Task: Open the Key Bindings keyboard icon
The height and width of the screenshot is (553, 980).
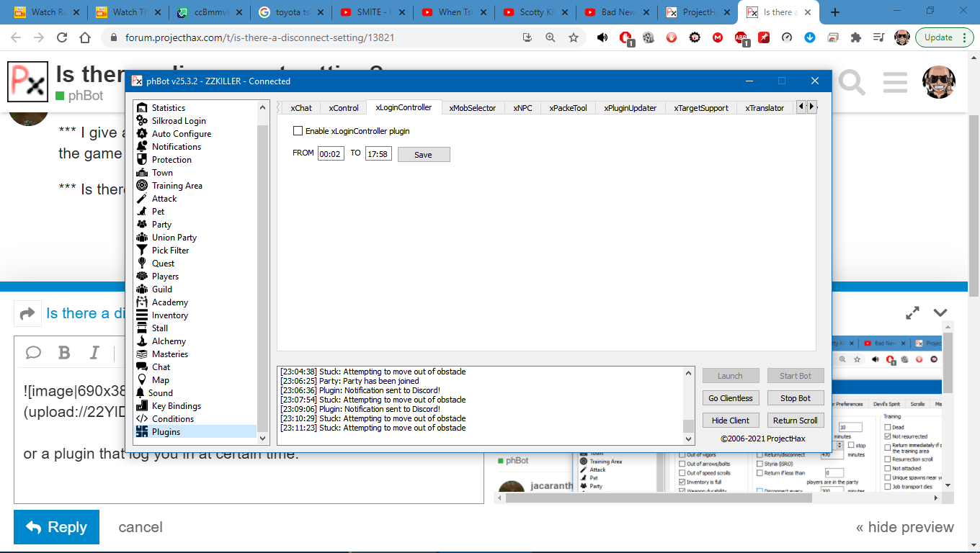Action: tap(142, 406)
